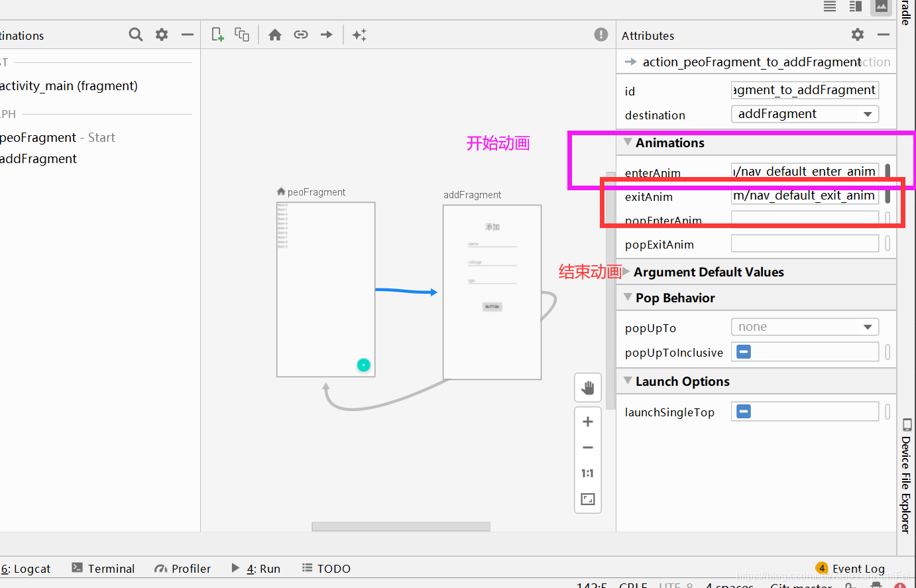Open resource picker beside enterAnim
916x588 pixels.
pyautogui.click(x=887, y=171)
